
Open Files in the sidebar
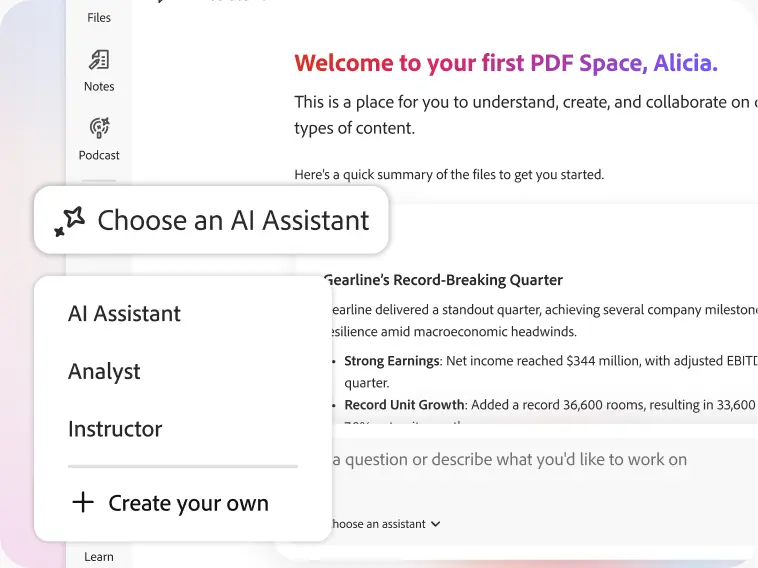point(99,17)
